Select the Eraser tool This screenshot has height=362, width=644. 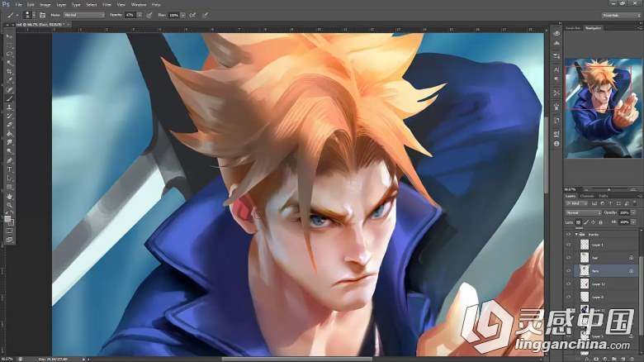click(x=9, y=125)
